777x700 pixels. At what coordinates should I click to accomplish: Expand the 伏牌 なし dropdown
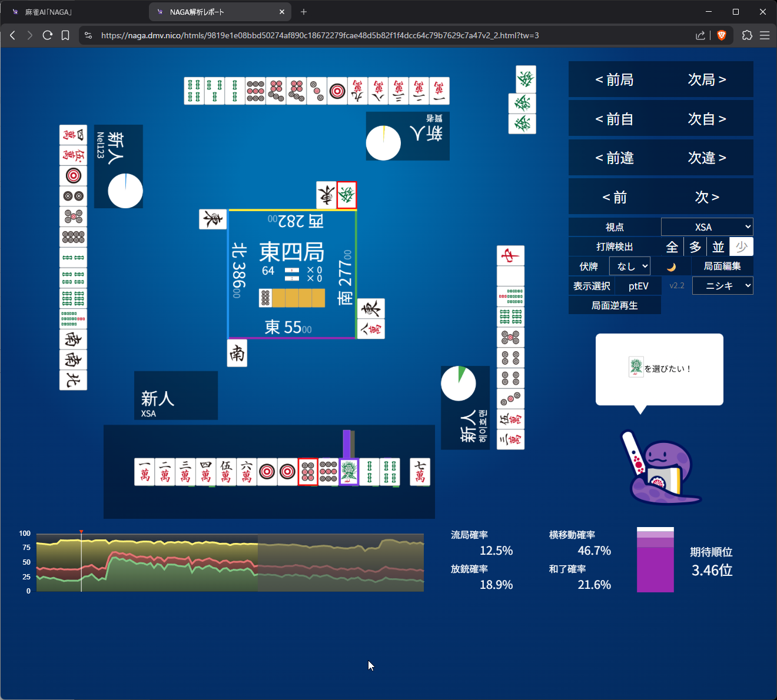(x=629, y=266)
